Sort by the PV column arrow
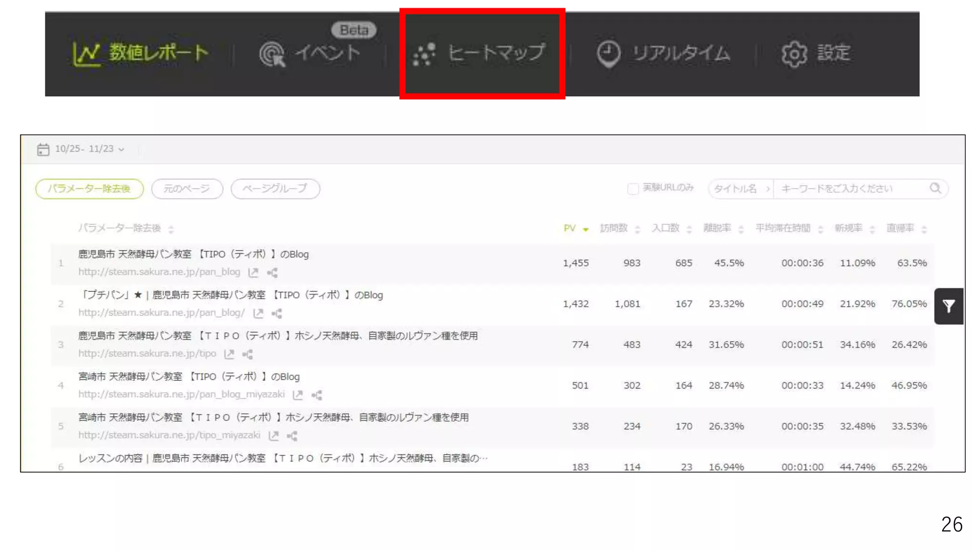Viewport: 980px width, 551px height. pos(585,229)
